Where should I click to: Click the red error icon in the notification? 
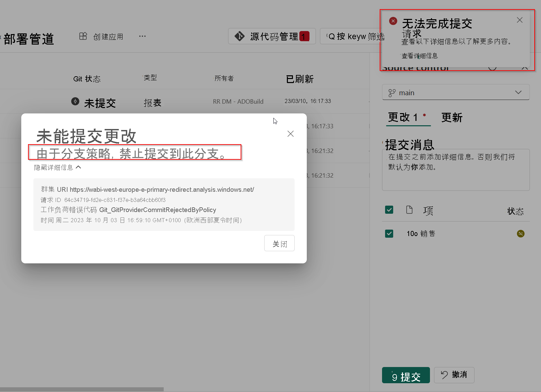coord(393,21)
